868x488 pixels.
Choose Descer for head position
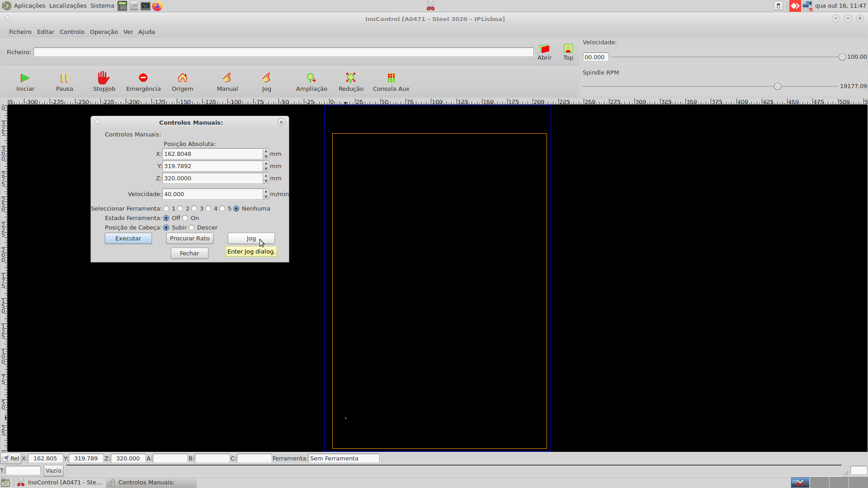point(192,228)
